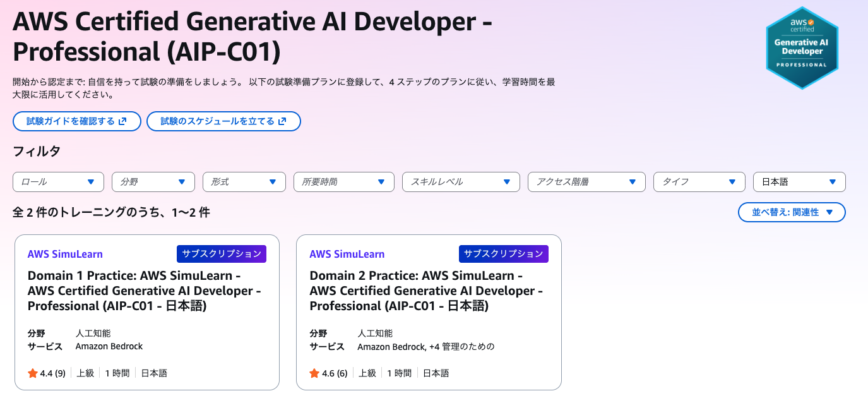Click the AWS Certified Generative AI Developer heading
868x403 pixels.
pos(253,37)
